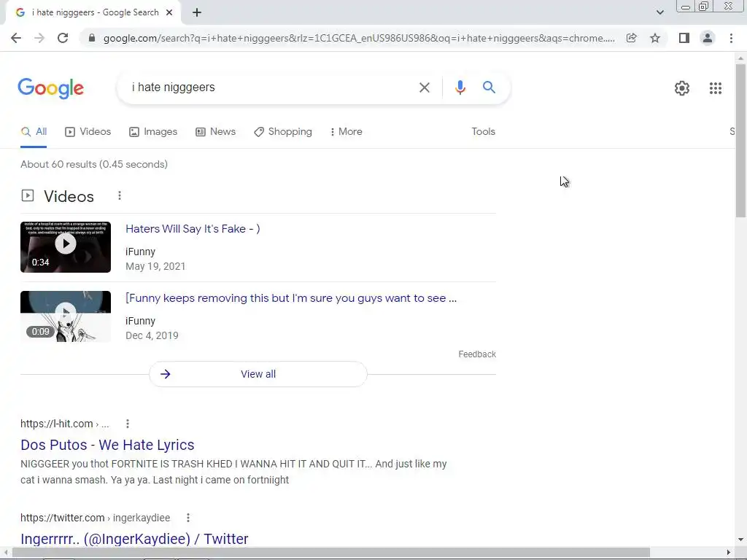This screenshot has width=747, height=560.
Task: Open the tab search chevron in title bar
Action: [x=659, y=13]
